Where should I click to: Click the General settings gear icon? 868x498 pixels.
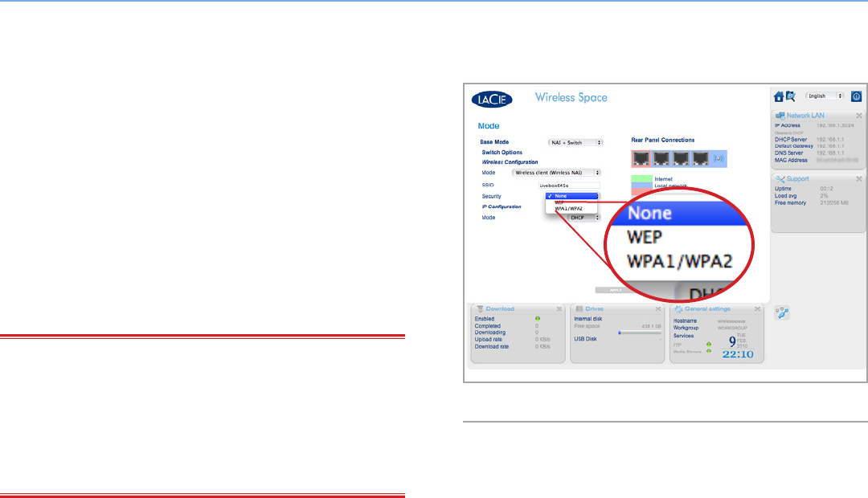click(x=678, y=309)
